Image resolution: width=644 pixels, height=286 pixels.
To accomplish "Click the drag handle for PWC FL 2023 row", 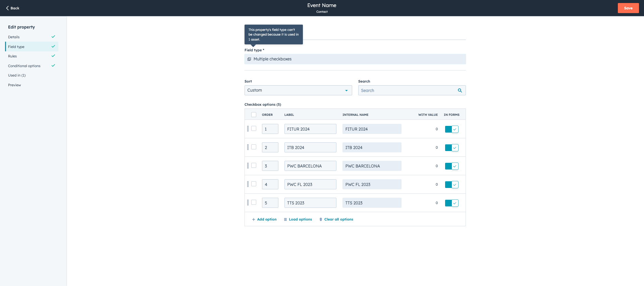I will tap(248, 184).
